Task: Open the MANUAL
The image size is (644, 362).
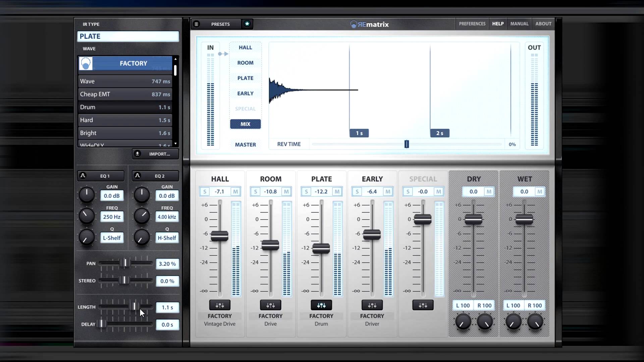Action: [x=519, y=24]
